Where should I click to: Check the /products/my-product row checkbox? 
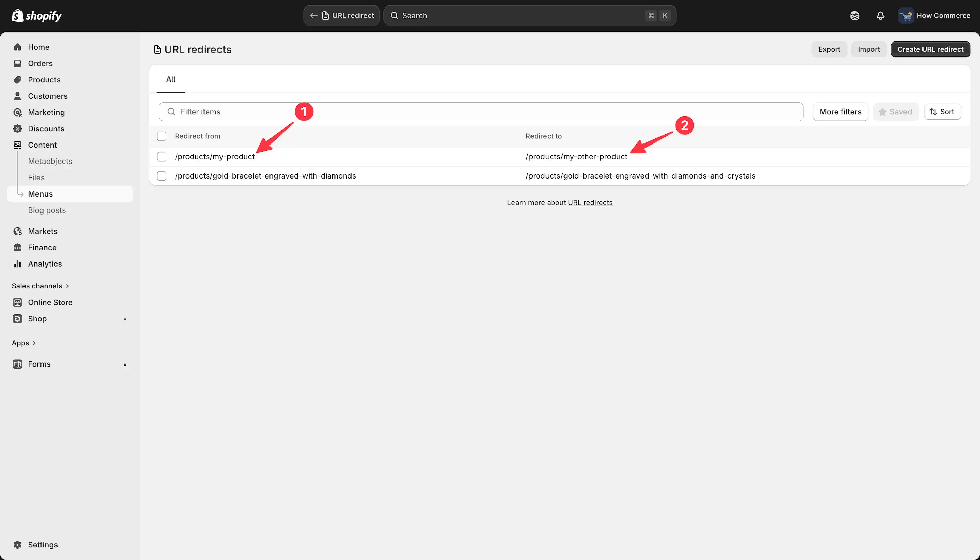(162, 156)
